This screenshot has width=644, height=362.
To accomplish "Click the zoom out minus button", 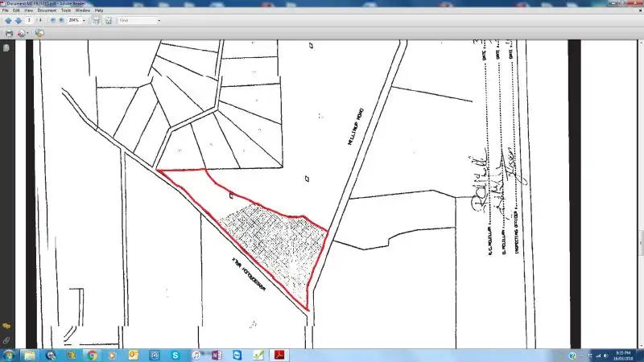I will click(53, 19).
